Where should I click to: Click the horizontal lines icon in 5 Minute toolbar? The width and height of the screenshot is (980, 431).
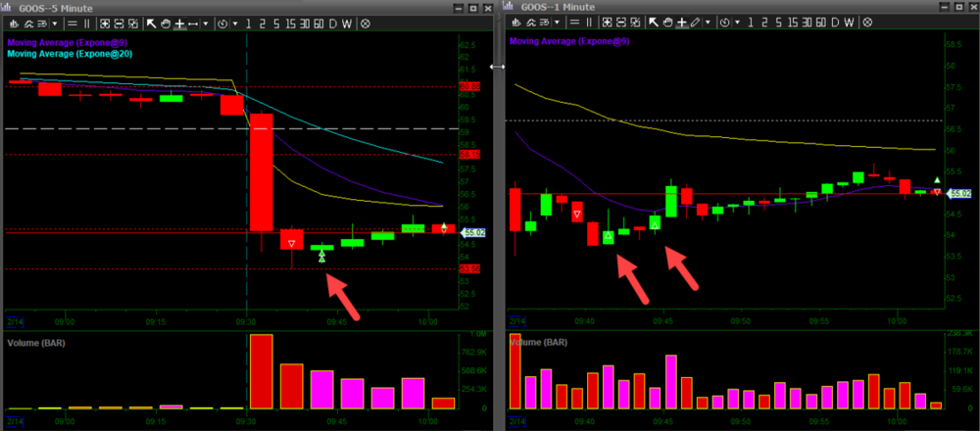pyautogui.click(x=73, y=22)
